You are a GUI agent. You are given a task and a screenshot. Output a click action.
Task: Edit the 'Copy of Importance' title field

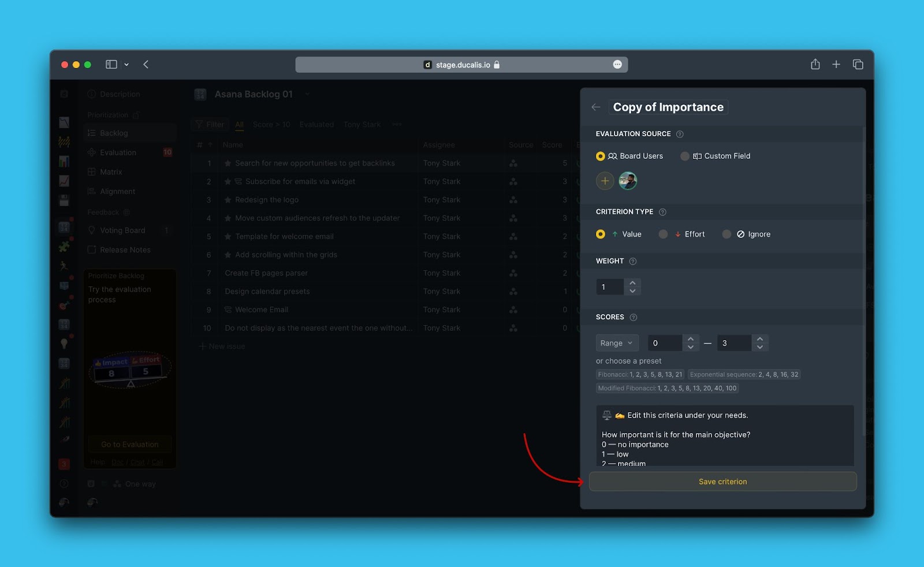click(x=668, y=107)
